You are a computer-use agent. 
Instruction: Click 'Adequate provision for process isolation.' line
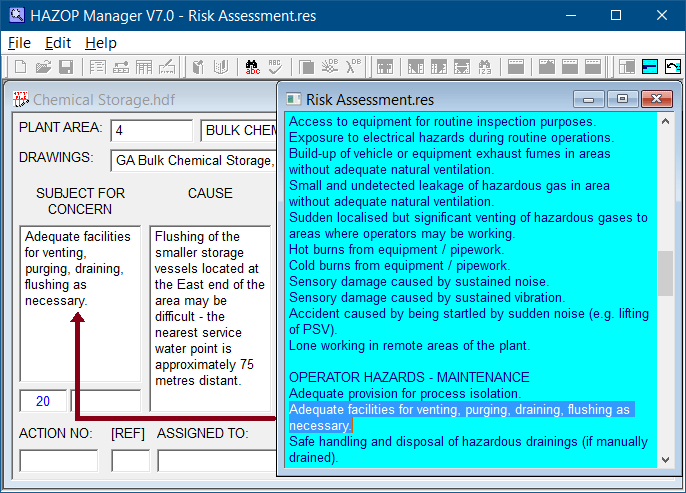405,393
